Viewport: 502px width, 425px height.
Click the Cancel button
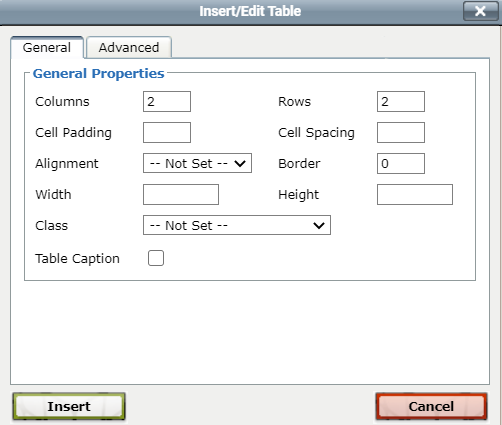point(431,406)
